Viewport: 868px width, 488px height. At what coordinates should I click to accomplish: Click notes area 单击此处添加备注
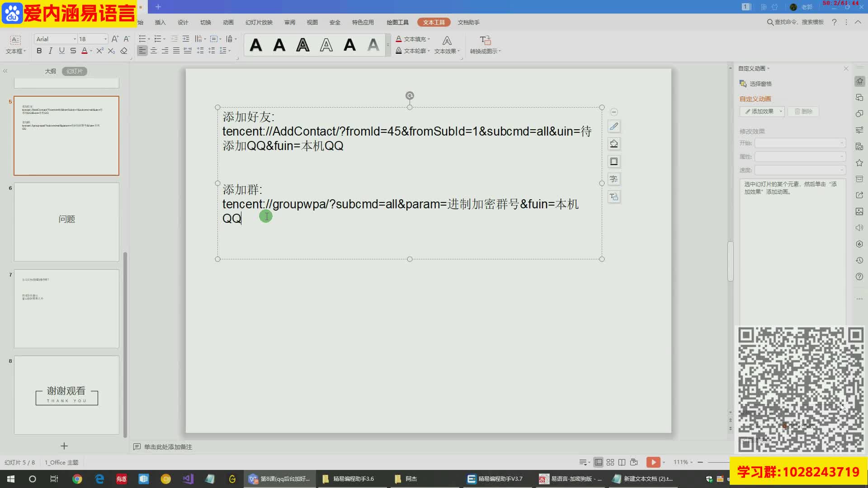pos(168,447)
